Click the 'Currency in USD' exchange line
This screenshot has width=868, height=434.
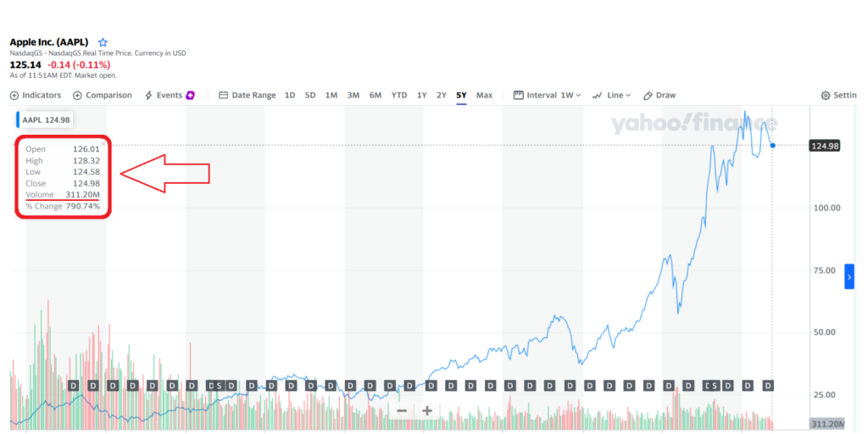coord(98,53)
